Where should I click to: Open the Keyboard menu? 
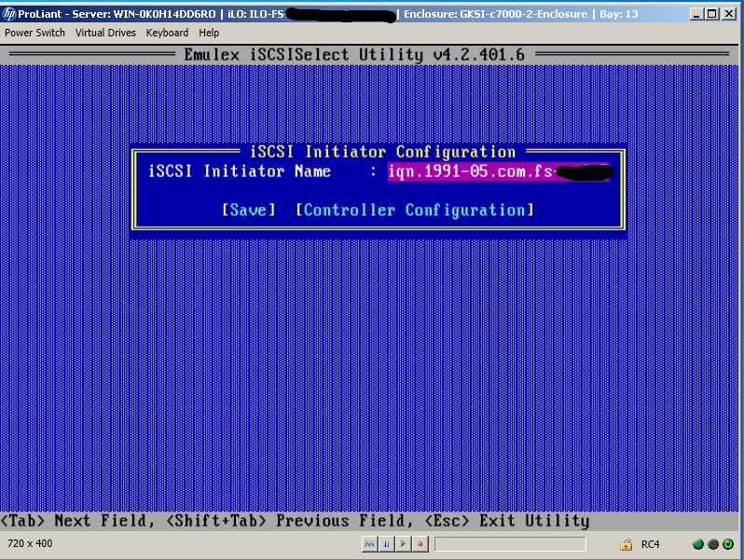[167, 33]
